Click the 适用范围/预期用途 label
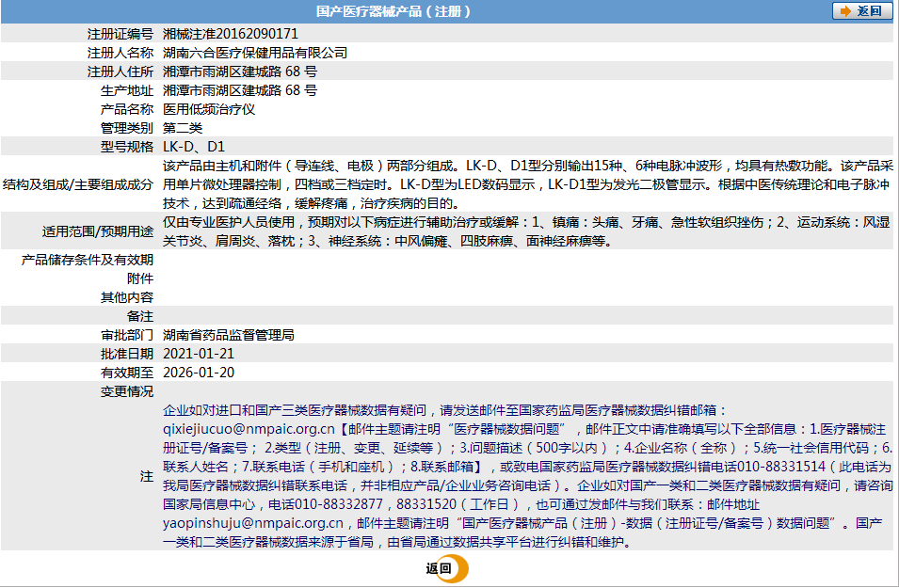The width and height of the screenshot is (899, 588). [98, 231]
